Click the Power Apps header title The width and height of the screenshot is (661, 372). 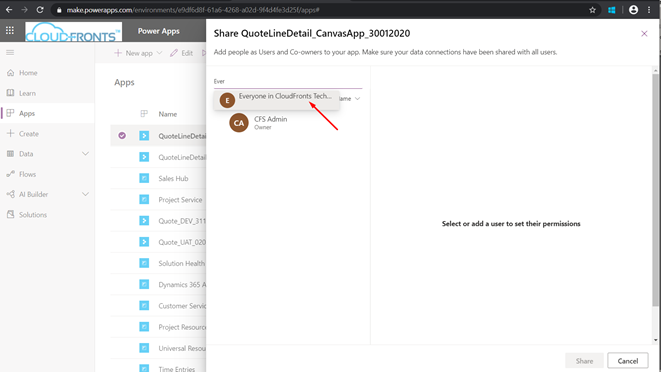(159, 31)
